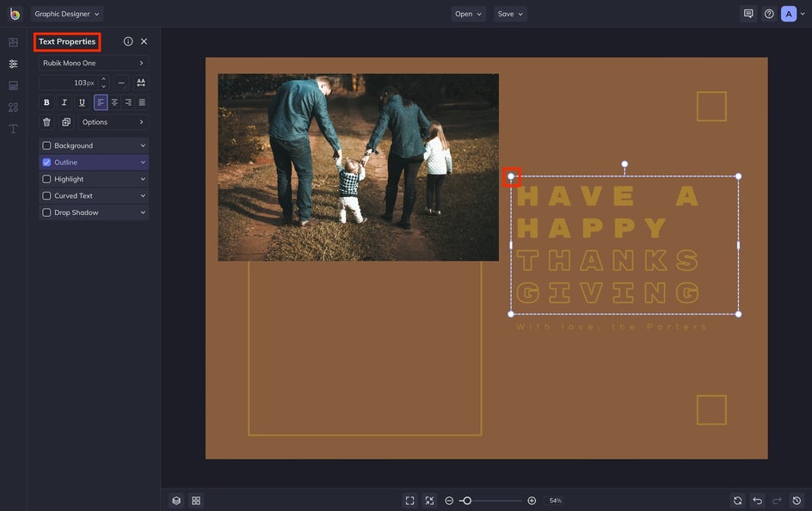Decrease font size with down stepper arrow

103,86
